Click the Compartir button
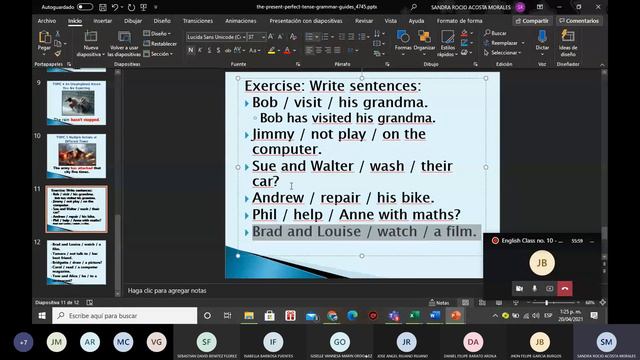 (x=532, y=21)
